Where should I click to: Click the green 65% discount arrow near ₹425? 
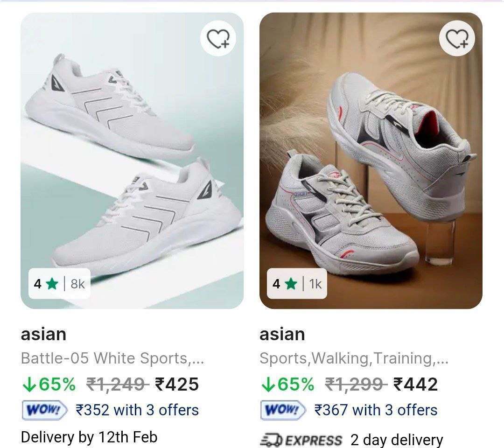(29, 385)
